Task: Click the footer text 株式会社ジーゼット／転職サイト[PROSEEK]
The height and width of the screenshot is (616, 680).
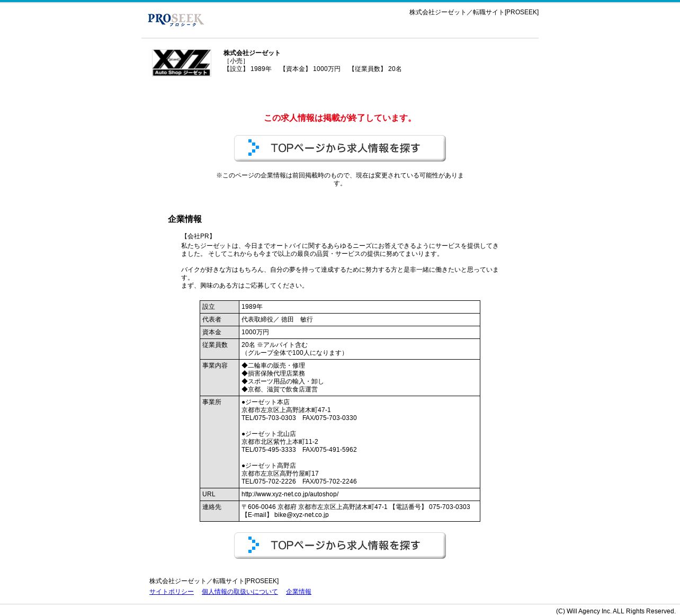Action: [x=214, y=581]
